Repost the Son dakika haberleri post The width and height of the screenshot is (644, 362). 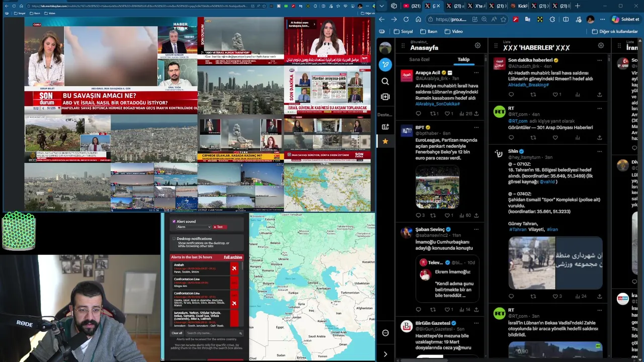click(x=533, y=95)
